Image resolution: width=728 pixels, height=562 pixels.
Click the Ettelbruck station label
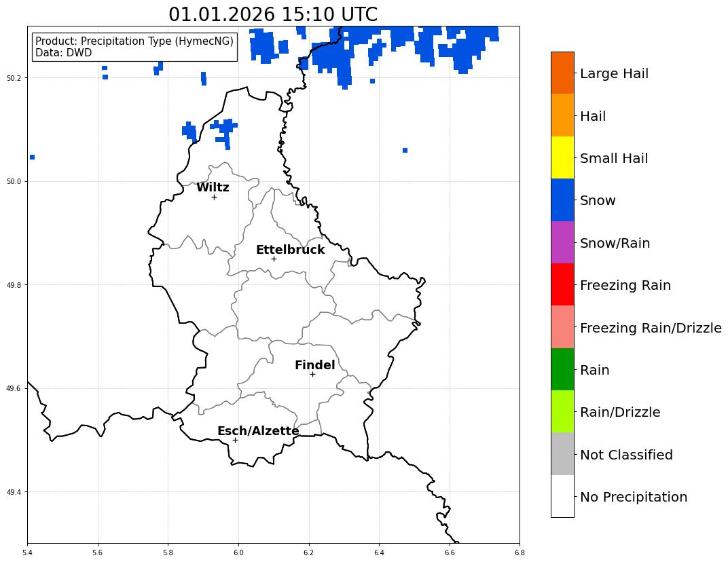coord(290,250)
